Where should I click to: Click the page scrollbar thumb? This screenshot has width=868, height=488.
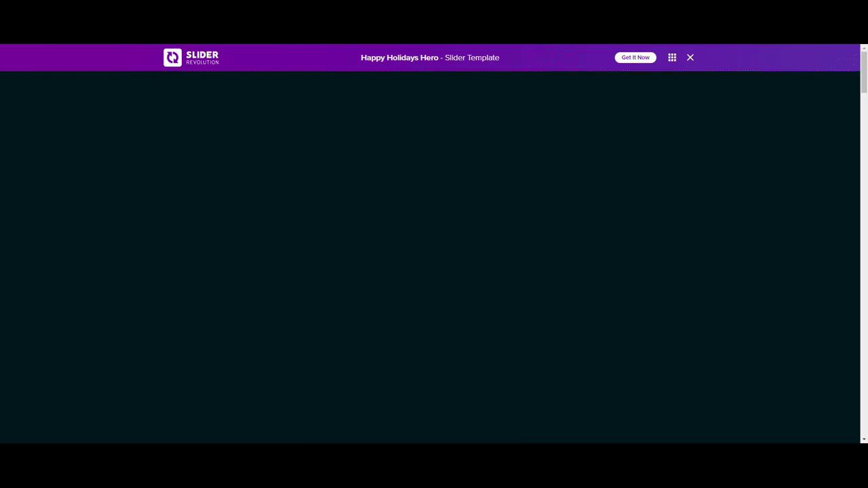click(x=864, y=73)
